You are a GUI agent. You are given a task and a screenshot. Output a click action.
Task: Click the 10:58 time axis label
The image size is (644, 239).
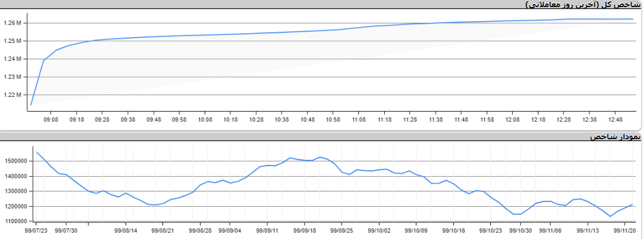point(333,119)
